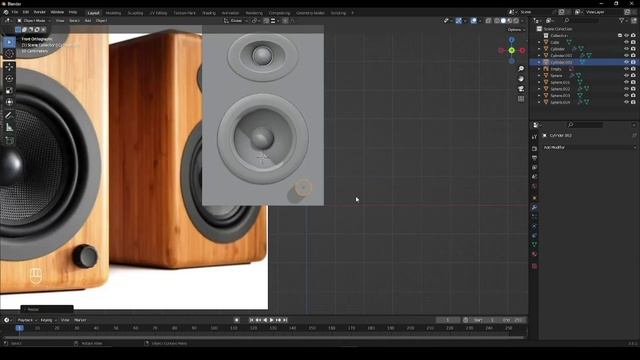This screenshot has height=360, width=640.
Task: Click the pan view hand icon
Action: 521,79
